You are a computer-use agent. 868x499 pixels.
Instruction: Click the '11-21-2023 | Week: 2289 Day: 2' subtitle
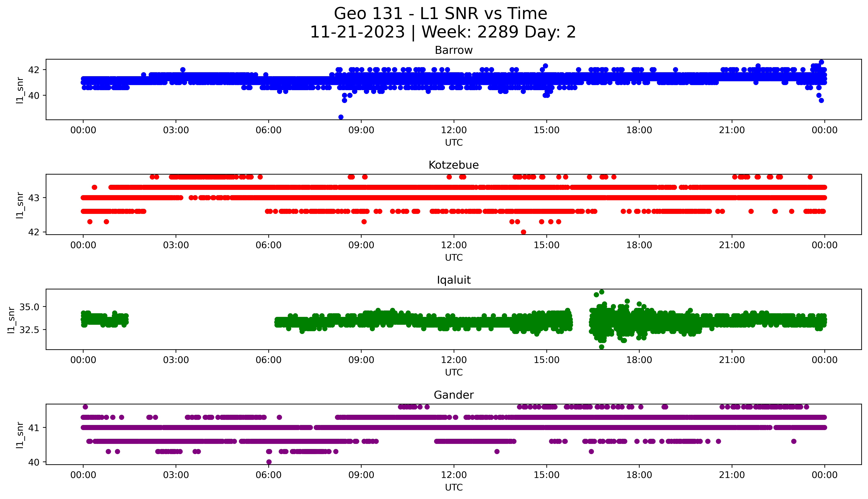point(443,32)
